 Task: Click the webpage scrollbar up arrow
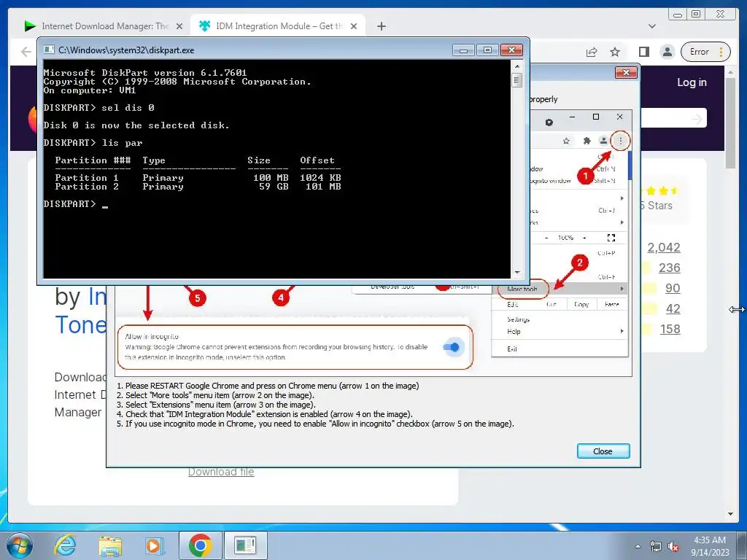(730, 72)
